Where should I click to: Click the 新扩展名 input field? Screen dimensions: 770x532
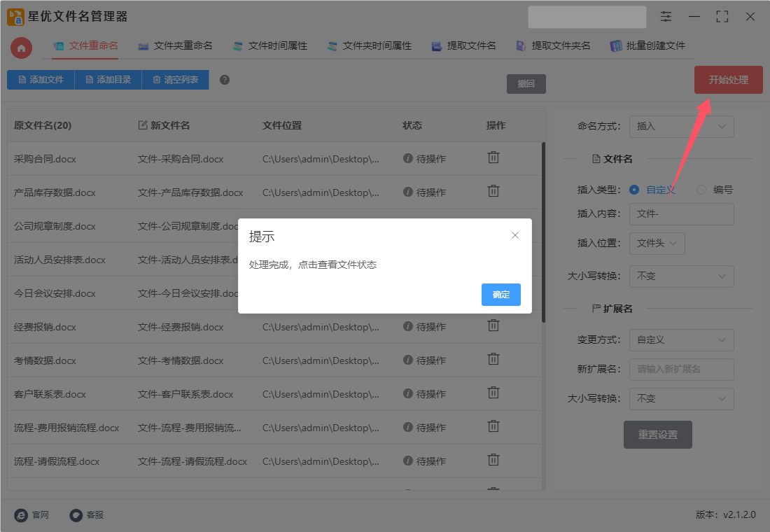pos(682,370)
